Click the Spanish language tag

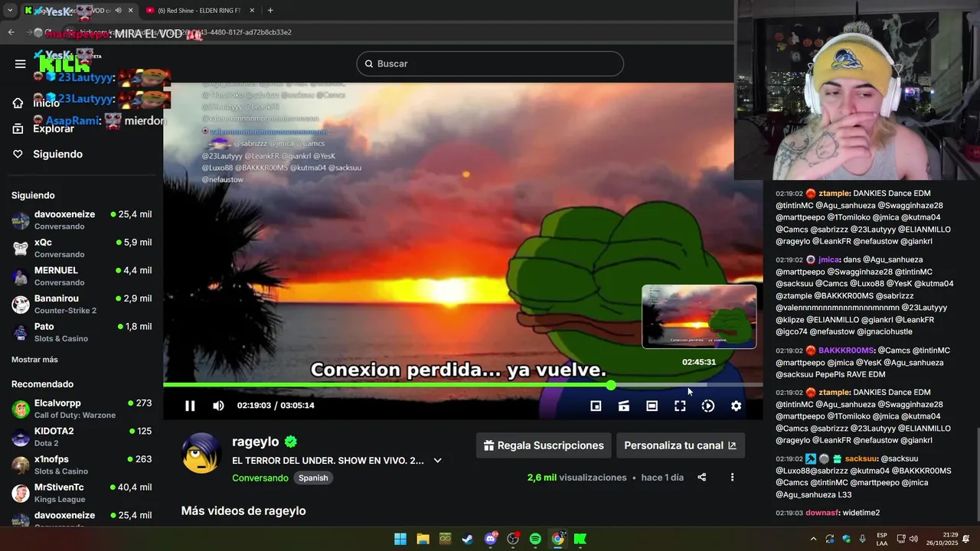click(x=313, y=478)
